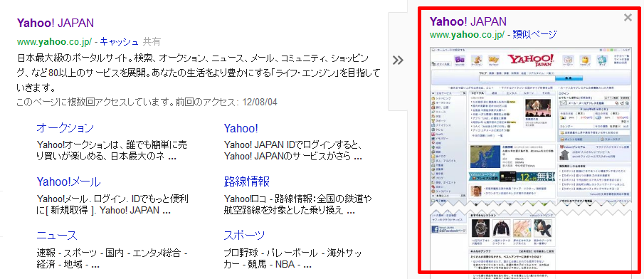Click the www.yahoo.co.jp URL in preview panel
This screenshot has height=279, width=644.
(467, 34)
